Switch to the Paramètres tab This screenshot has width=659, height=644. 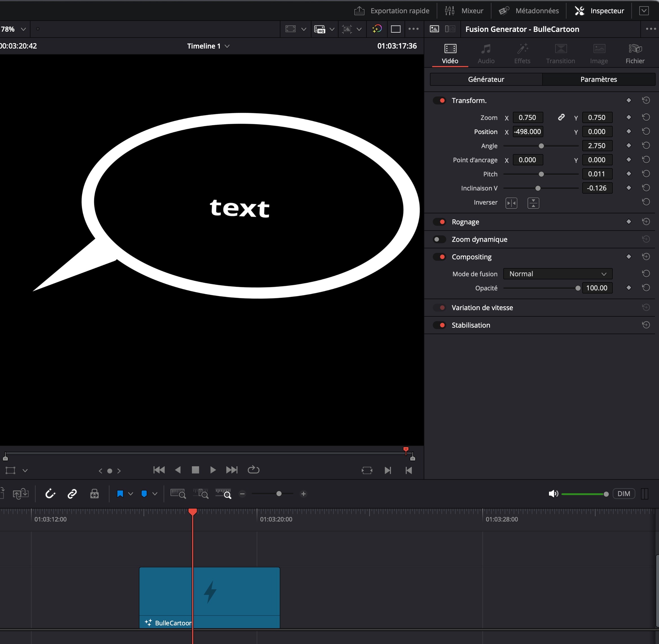point(598,79)
